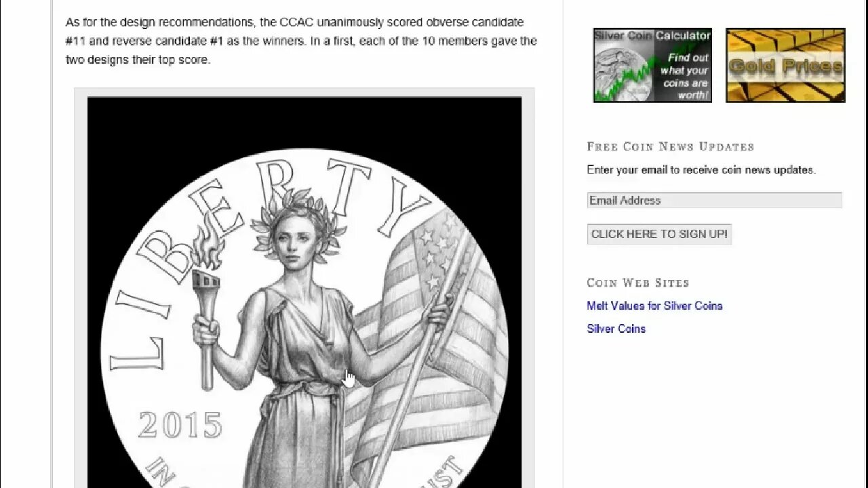The image size is (868, 488).
Task: Click the Free Coin News Updates heading
Action: [670, 146]
